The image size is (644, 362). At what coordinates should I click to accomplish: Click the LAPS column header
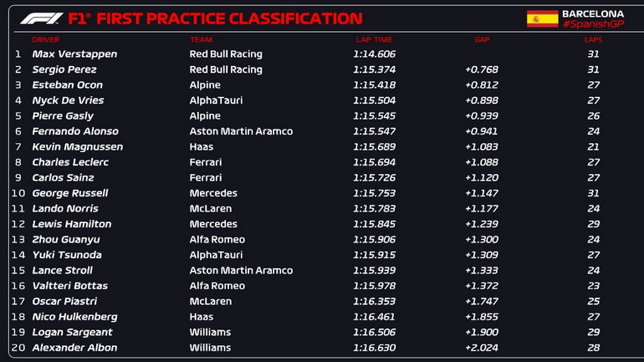[593, 39]
